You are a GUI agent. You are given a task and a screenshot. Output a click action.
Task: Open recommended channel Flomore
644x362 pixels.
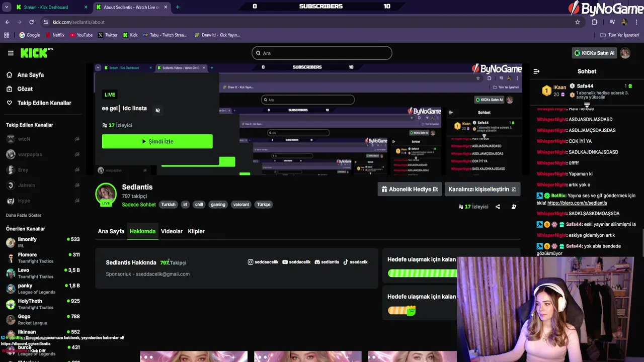(x=43, y=257)
